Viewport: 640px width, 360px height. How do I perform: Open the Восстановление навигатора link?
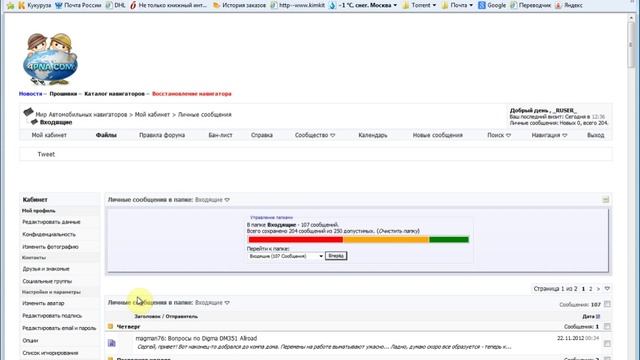click(191, 94)
